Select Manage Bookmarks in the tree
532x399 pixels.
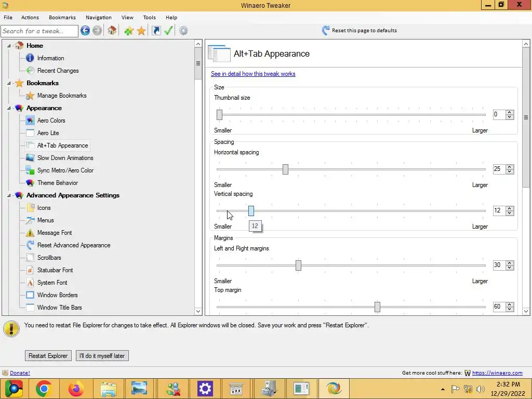[62, 96]
